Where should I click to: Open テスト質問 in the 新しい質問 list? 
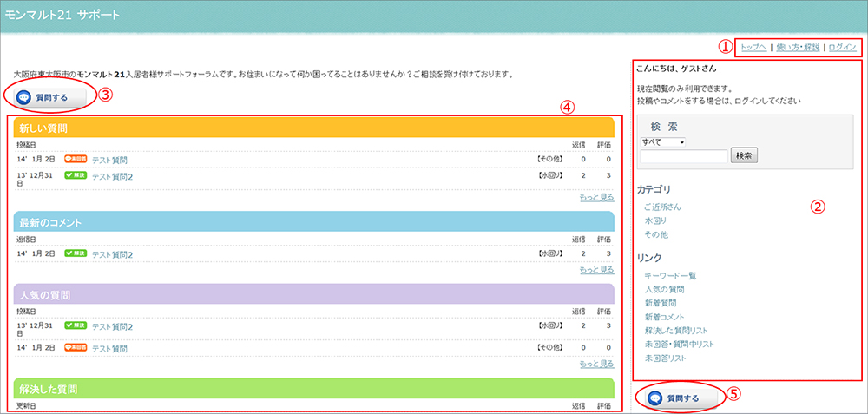click(x=109, y=160)
